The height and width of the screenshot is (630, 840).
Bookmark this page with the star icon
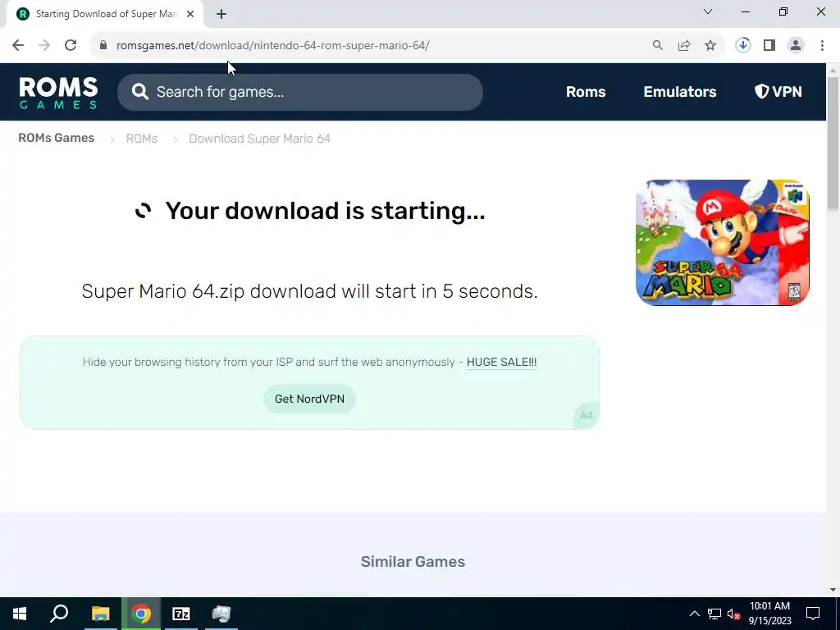710,46
